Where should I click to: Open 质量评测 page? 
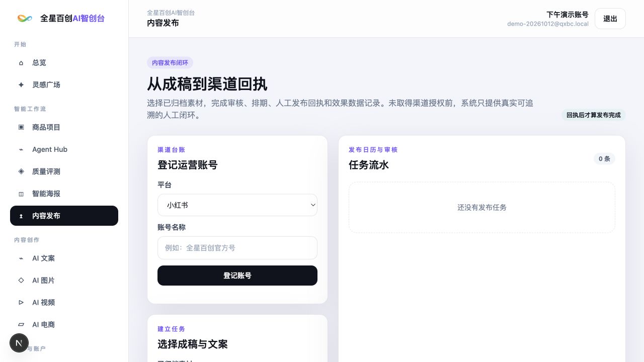tap(64, 171)
